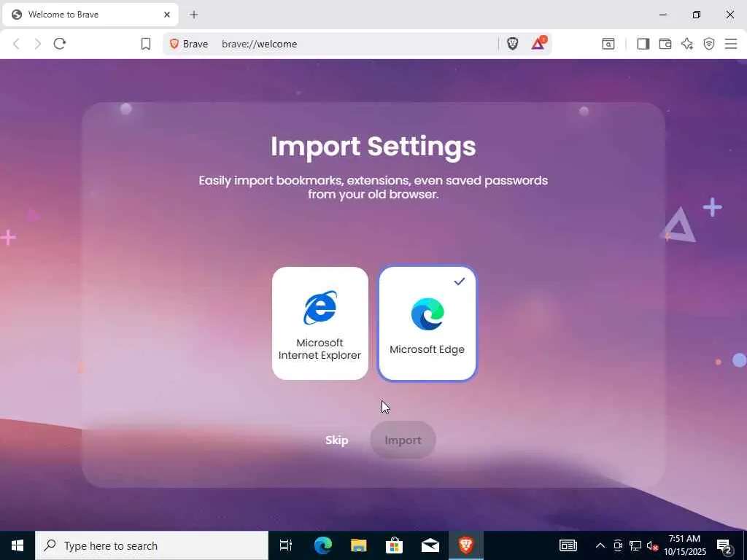This screenshot has width=747, height=560.
Task: Select Microsoft Internet Explorer import card
Action: click(320, 323)
